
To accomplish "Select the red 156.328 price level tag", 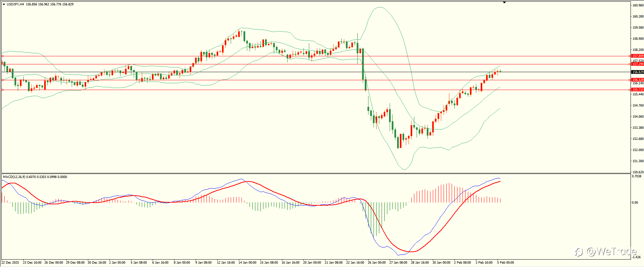I will click(638, 80).
